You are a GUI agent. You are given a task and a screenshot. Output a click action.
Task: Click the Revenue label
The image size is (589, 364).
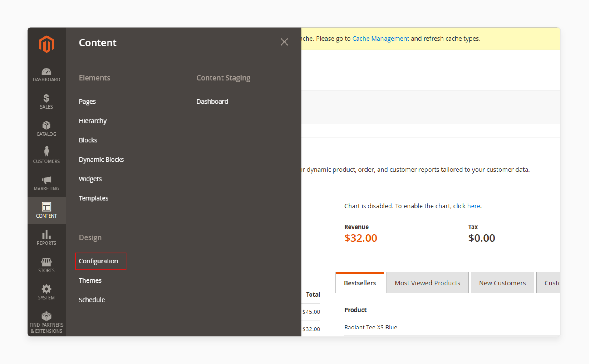coord(356,227)
